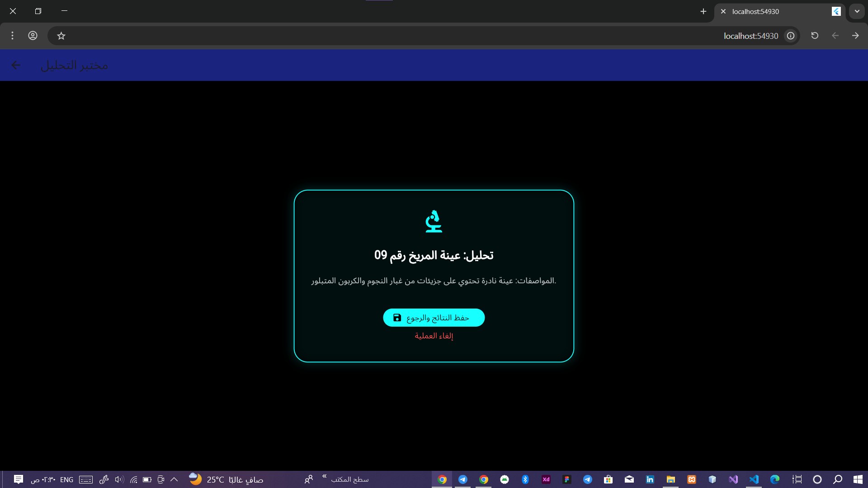Bookmark this page with the star icon
The height and width of the screenshot is (488, 868).
click(x=61, y=36)
